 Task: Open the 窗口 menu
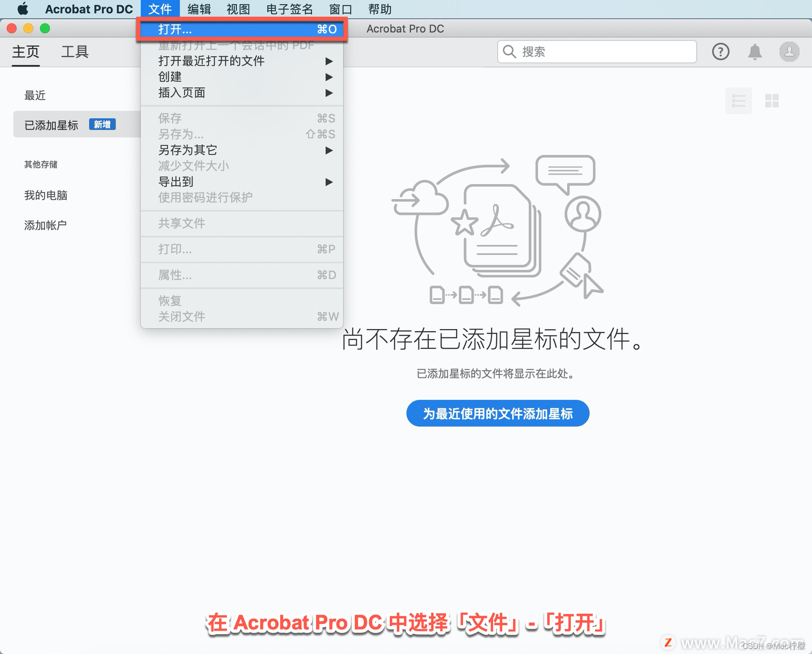pos(340,9)
